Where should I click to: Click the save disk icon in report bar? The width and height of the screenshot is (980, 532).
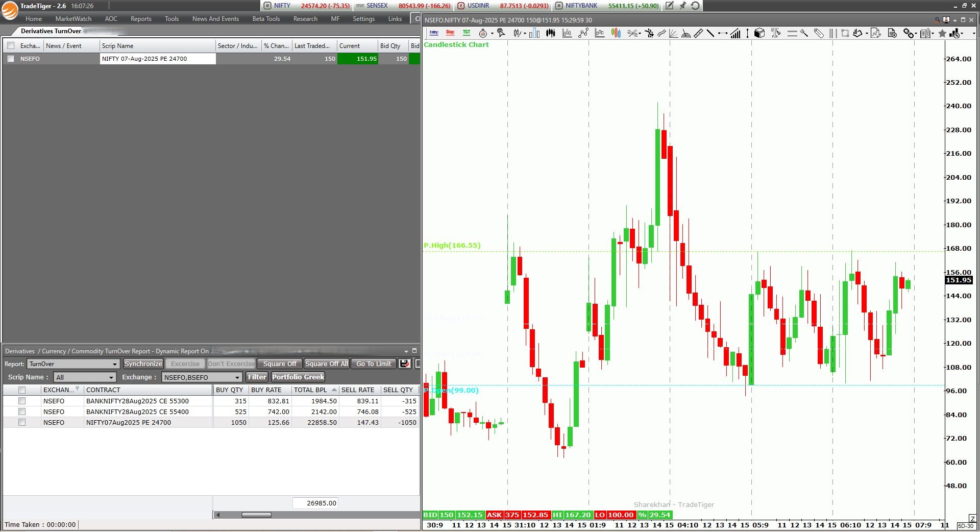pyautogui.click(x=404, y=364)
